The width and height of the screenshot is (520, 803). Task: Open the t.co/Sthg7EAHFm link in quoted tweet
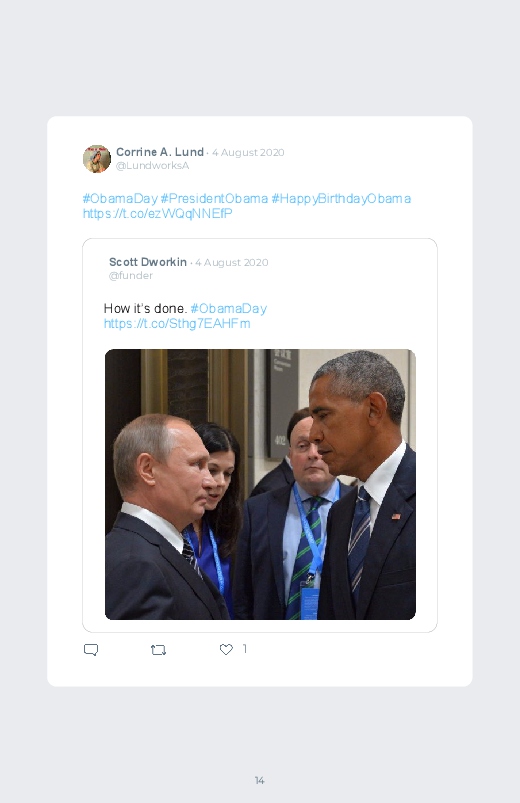point(177,324)
